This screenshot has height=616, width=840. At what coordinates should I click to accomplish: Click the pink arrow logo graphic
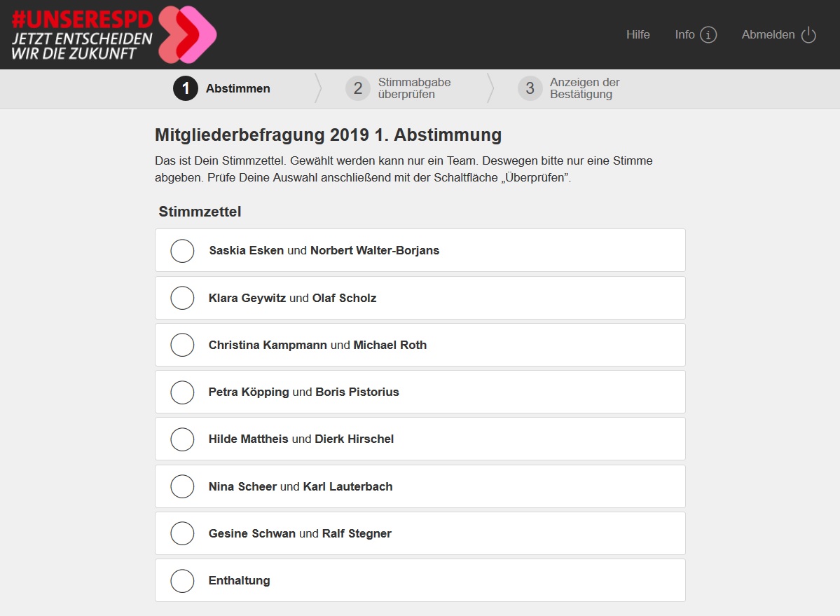click(188, 35)
